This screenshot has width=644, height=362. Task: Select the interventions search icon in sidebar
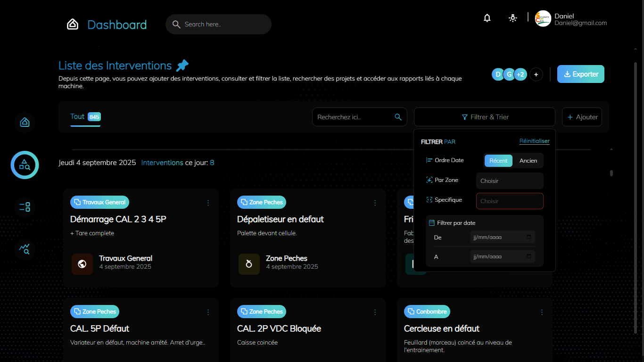pyautogui.click(x=25, y=165)
